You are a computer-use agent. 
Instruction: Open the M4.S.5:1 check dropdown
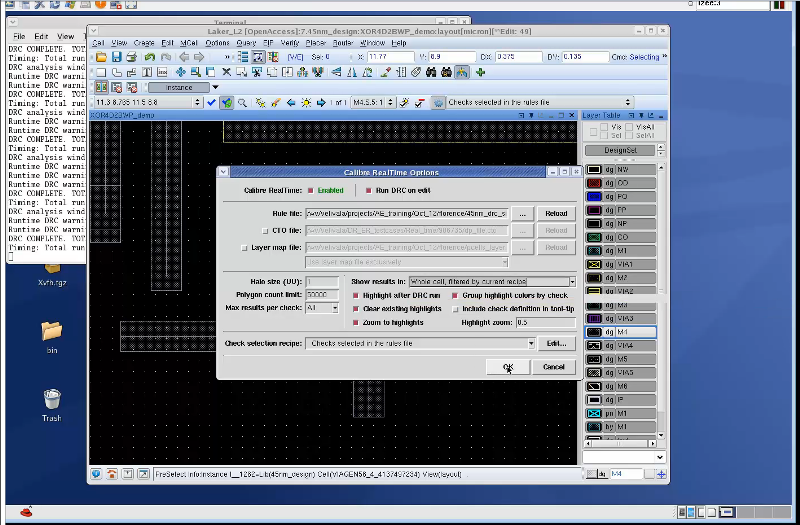(390, 103)
